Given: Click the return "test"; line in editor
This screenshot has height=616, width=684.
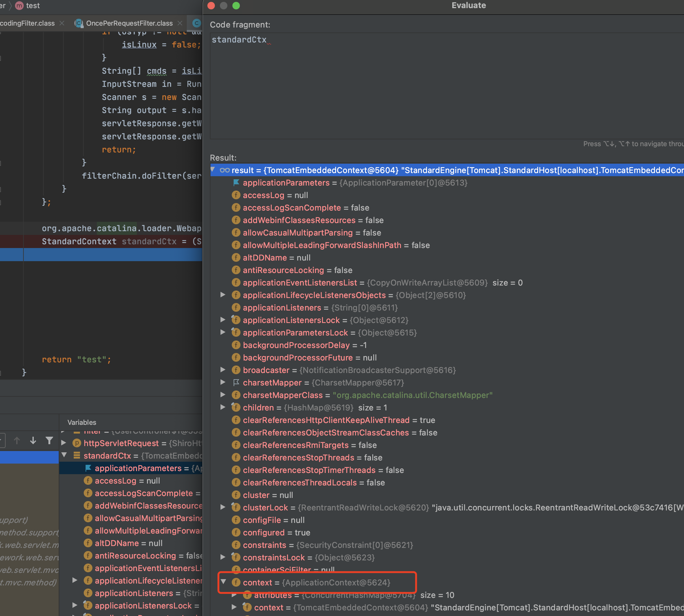Looking at the screenshot, I should [76, 360].
